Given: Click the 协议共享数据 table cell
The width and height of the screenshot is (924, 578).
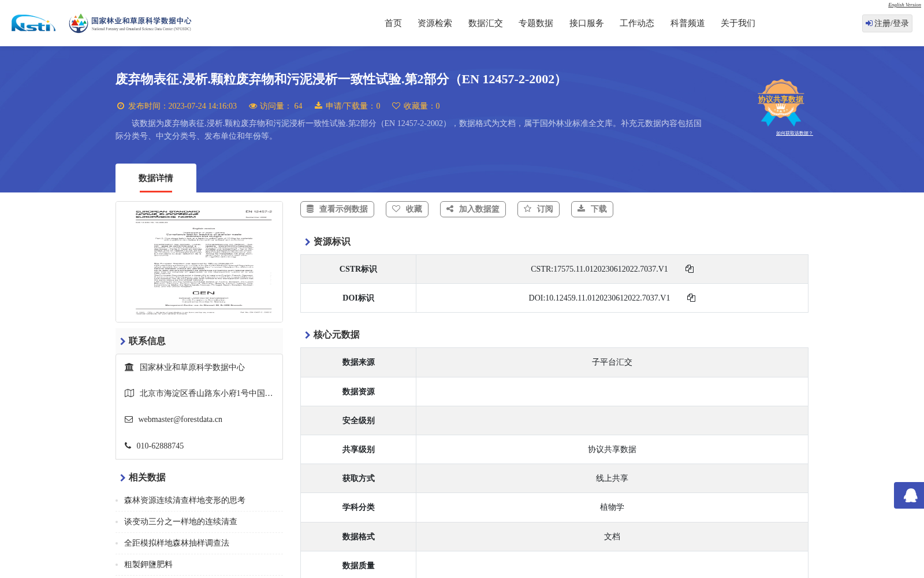Looking at the screenshot, I should click(x=612, y=449).
